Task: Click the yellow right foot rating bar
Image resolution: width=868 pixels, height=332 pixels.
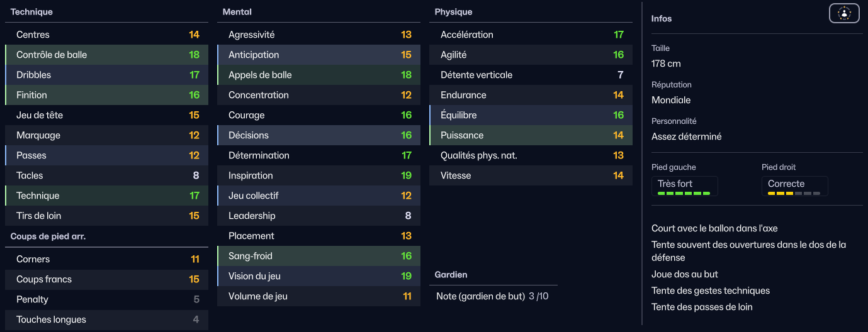Action: pyautogui.click(x=794, y=194)
